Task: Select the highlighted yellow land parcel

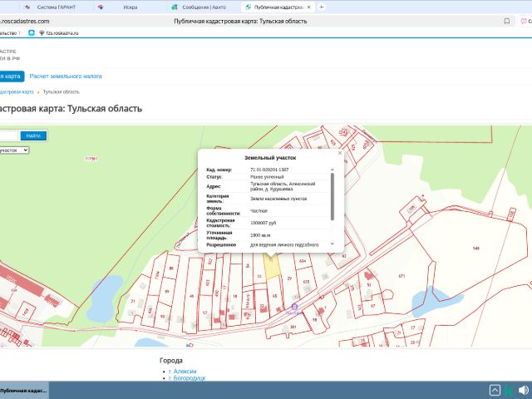Action: [x=271, y=266]
